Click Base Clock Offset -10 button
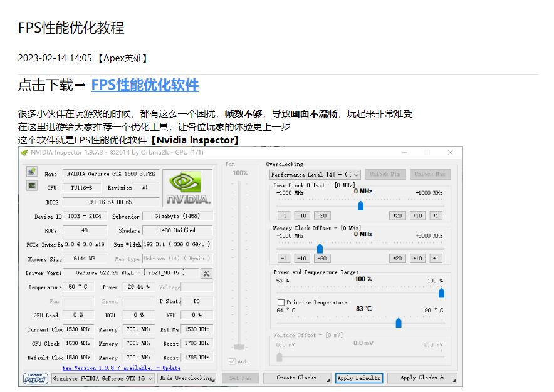Image resolution: width=554 pixels, height=392 pixels. pos(301,215)
